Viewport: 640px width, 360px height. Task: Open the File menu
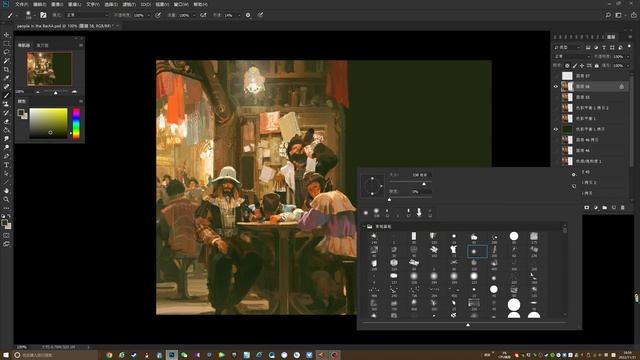point(21,4)
